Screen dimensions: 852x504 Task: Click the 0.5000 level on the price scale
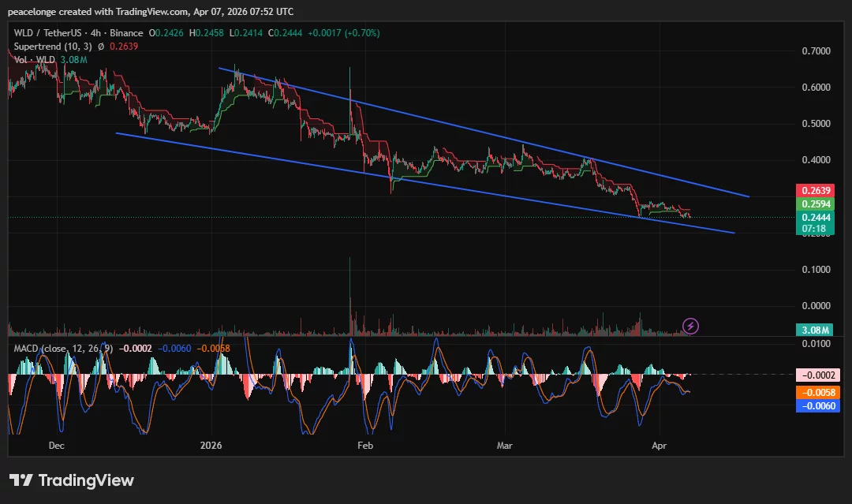[815, 124]
